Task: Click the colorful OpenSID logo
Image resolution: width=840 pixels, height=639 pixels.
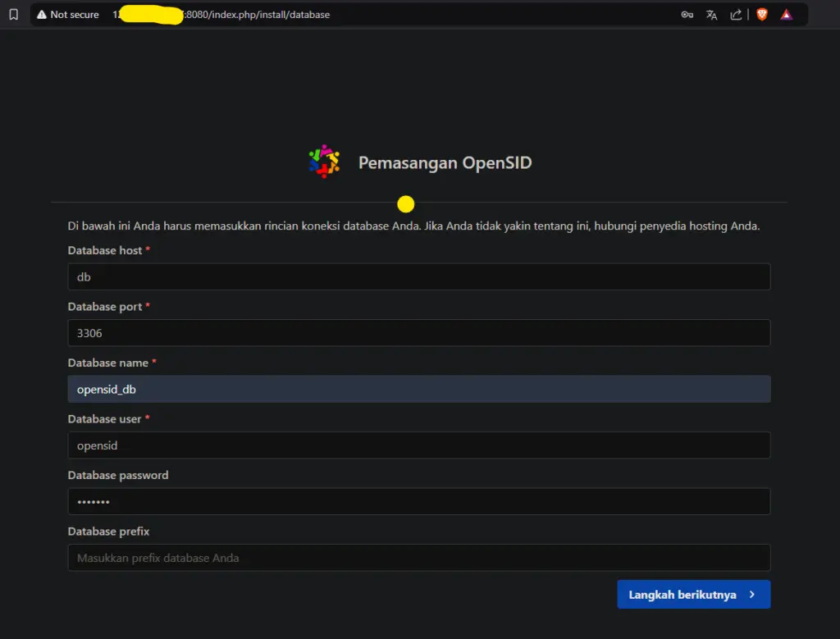Action: (x=324, y=162)
